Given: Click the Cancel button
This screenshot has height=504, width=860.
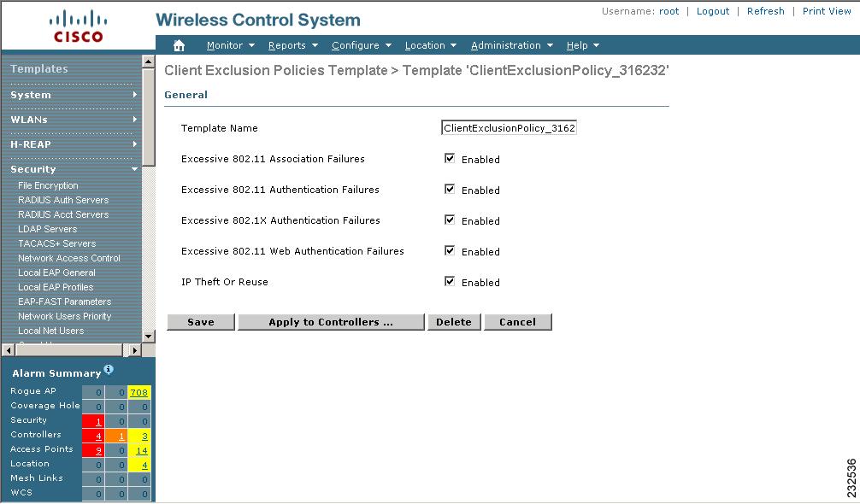Looking at the screenshot, I should click(517, 322).
